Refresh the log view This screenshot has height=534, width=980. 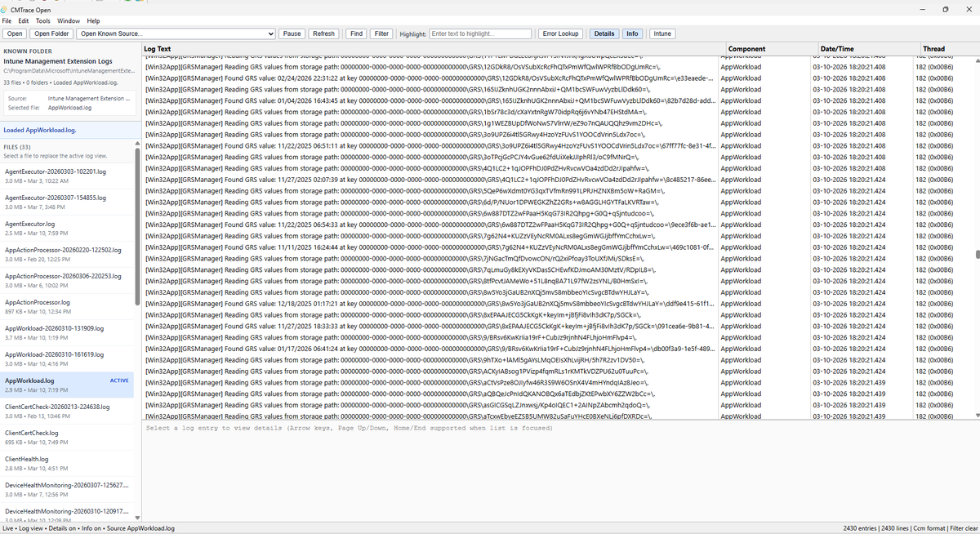323,33
